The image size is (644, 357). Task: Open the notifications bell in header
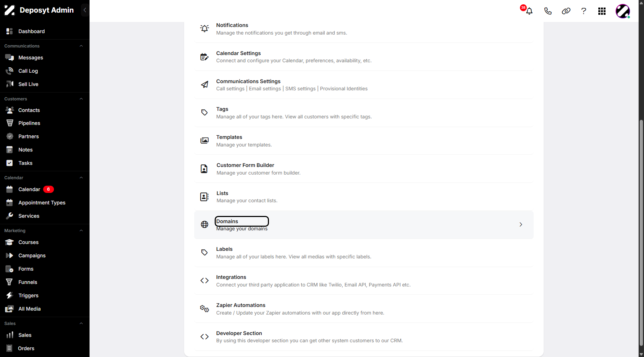tap(529, 11)
